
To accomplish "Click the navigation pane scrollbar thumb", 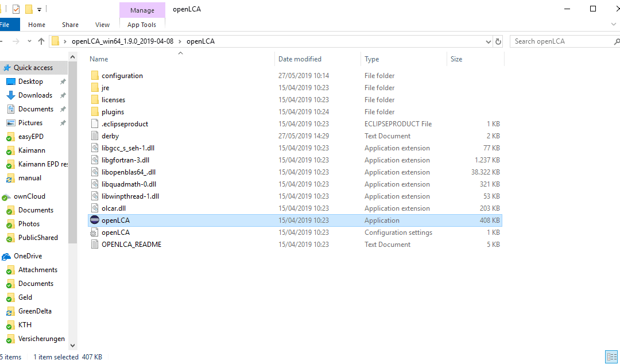I will [73, 153].
